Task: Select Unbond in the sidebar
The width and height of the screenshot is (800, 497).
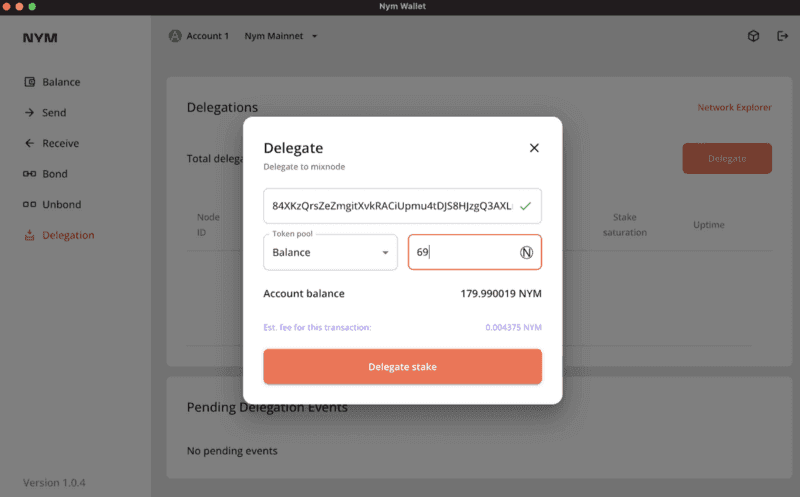Action: tap(60, 204)
